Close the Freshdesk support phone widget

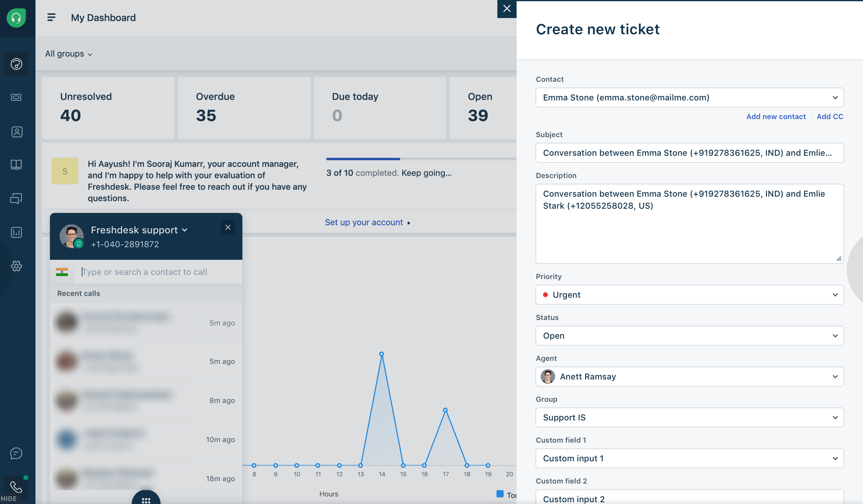point(228,227)
